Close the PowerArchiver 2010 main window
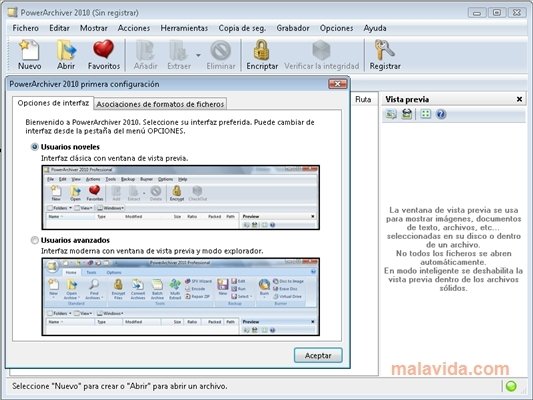The width and height of the screenshot is (533, 400). point(517,13)
